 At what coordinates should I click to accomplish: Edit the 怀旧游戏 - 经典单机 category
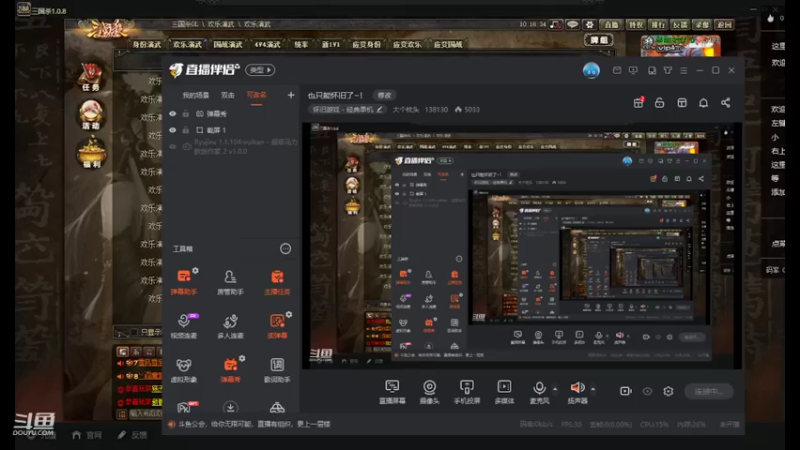(x=347, y=109)
